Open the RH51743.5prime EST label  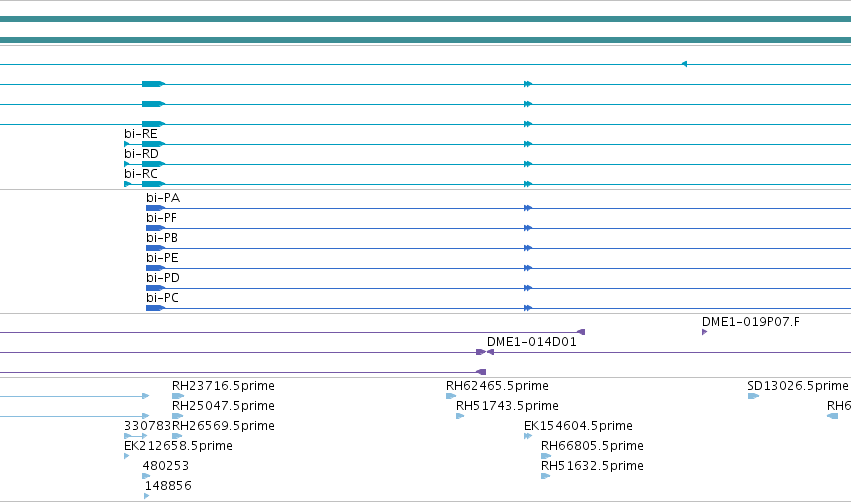click(x=507, y=406)
